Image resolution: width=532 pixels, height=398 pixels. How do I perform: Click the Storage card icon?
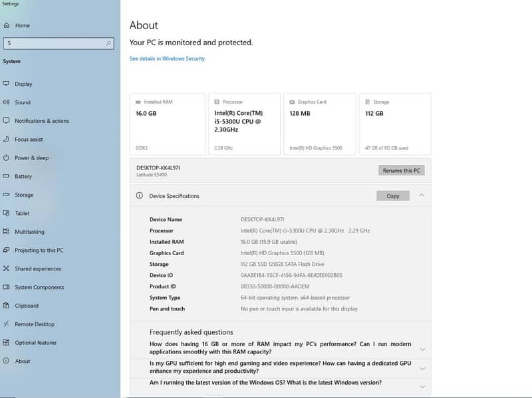tap(368, 102)
